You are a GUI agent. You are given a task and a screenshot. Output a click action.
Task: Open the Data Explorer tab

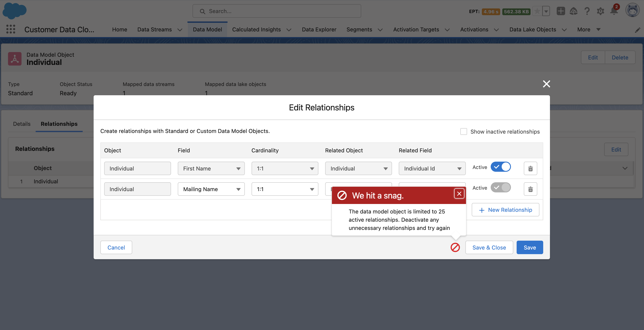click(319, 30)
